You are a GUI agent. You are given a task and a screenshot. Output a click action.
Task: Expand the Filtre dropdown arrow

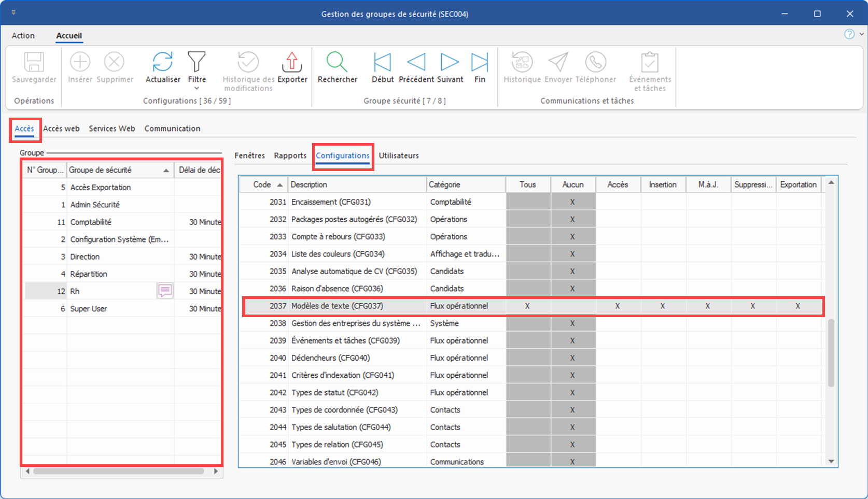(x=197, y=89)
